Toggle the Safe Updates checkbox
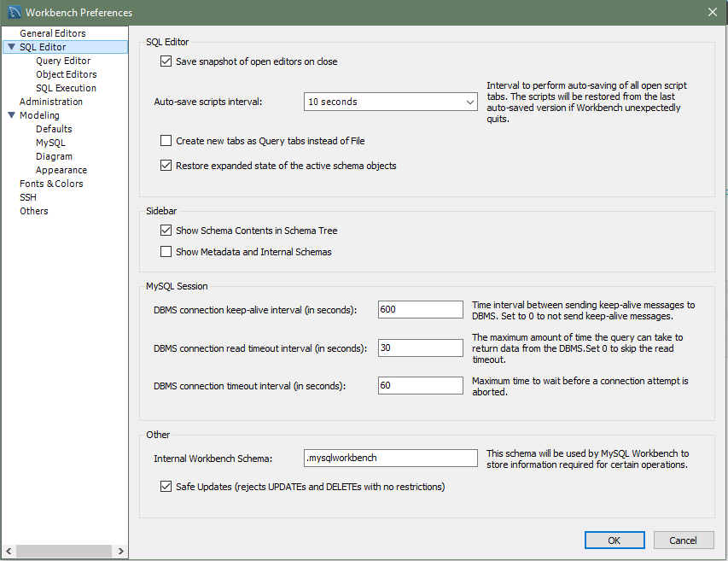This screenshot has height=561, width=728. point(166,487)
